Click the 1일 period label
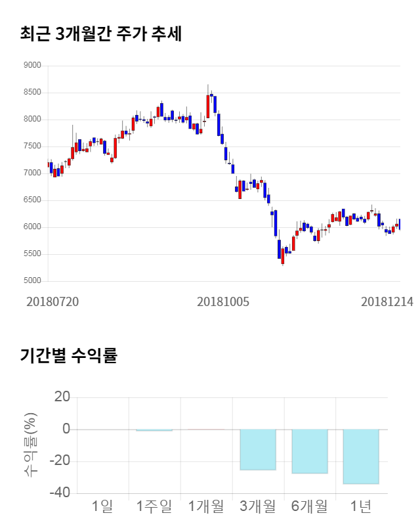Viewport: 420px width, 532px height. tap(103, 506)
